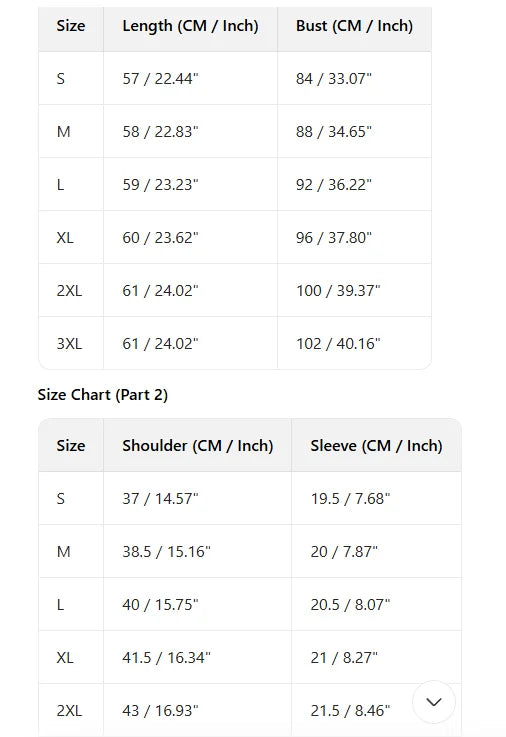Click the S shoulder value 37 / 14.57"

pyautogui.click(x=161, y=498)
